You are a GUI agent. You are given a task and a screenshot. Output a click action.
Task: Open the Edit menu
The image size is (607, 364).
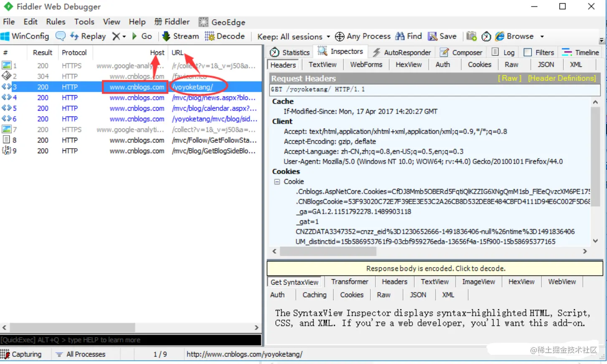coord(30,22)
